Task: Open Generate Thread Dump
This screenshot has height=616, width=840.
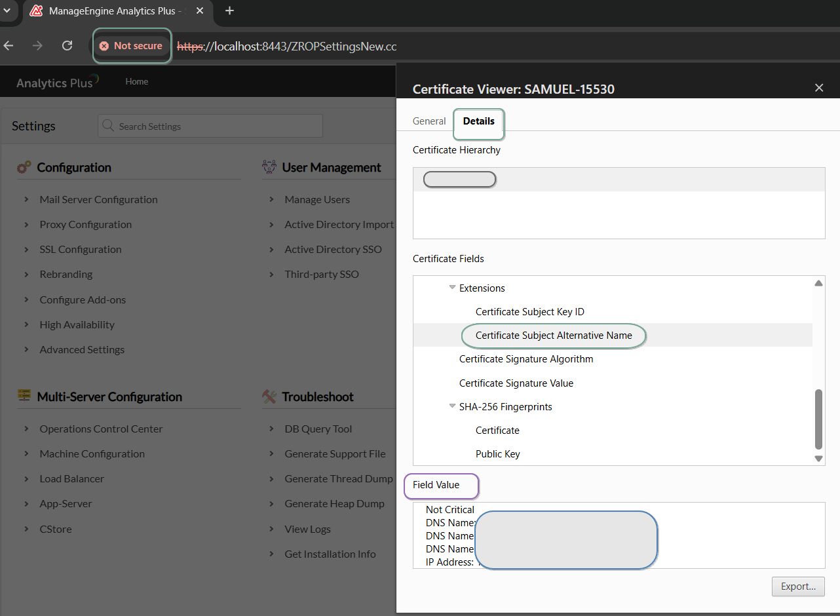Action: tap(339, 479)
